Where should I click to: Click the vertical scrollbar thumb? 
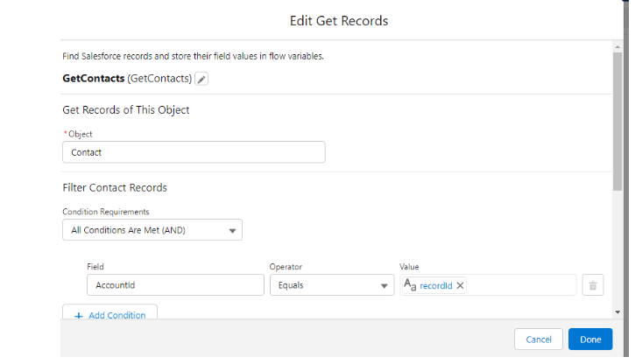pyautogui.click(x=617, y=122)
